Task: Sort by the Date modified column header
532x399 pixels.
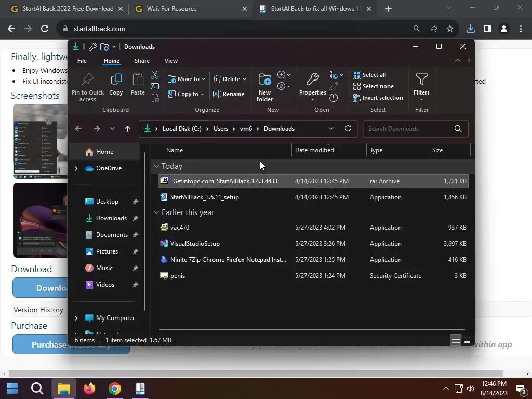Action: point(328,150)
